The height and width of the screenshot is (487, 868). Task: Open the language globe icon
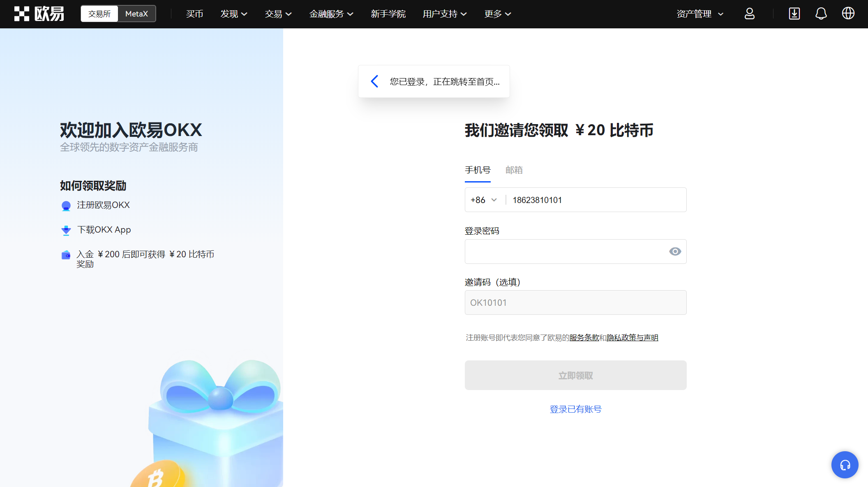click(x=848, y=14)
